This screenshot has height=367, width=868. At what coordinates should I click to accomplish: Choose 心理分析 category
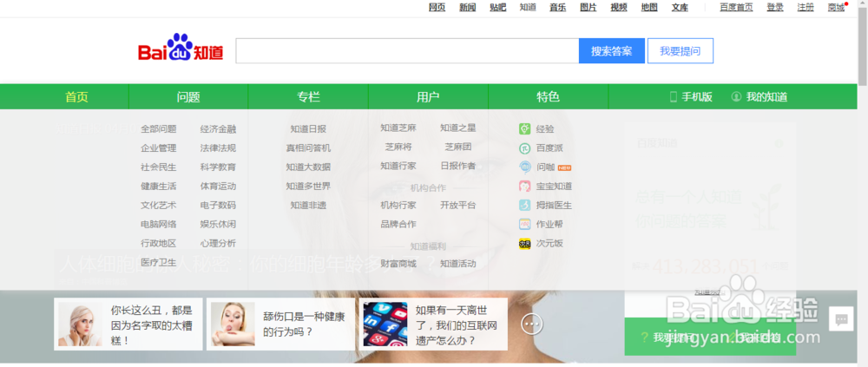[x=218, y=244]
